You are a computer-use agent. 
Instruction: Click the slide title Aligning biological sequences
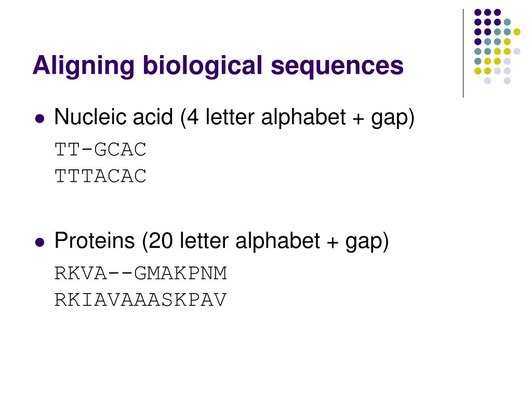pos(218,65)
